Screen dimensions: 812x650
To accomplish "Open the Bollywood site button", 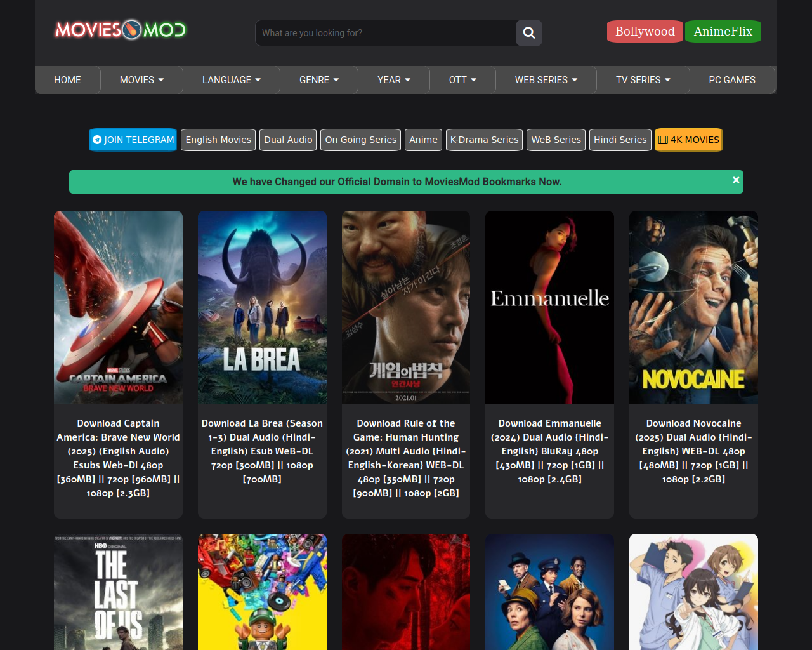I will [645, 31].
